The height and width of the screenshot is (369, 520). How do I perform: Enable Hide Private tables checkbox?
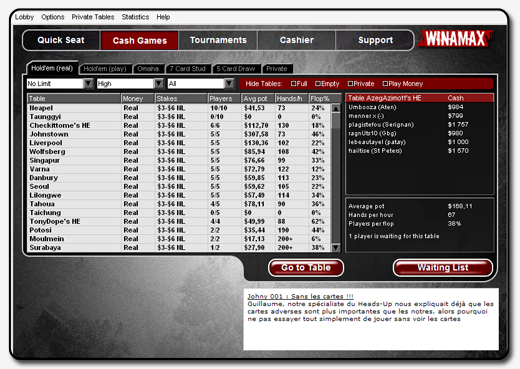(350, 84)
